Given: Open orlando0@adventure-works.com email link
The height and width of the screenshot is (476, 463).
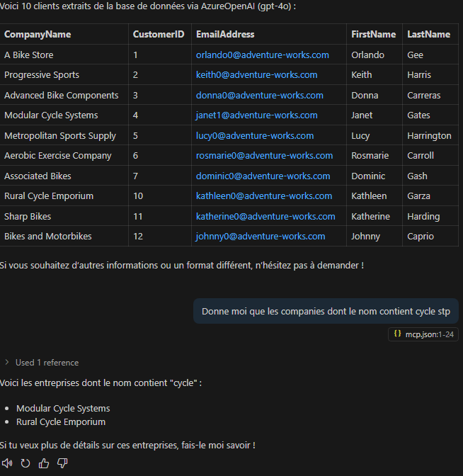Looking at the screenshot, I should point(263,55).
